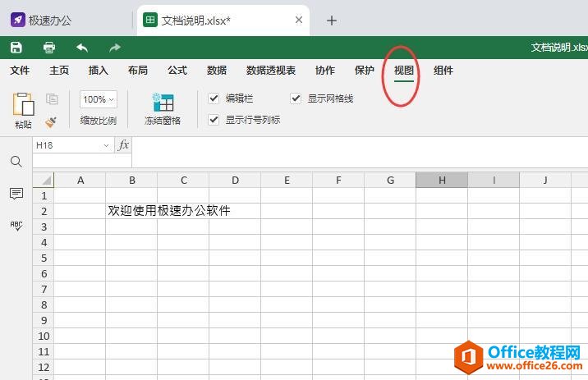Click the 缩放比例 label
Viewport: 588px width, 380px height.
(99, 121)
